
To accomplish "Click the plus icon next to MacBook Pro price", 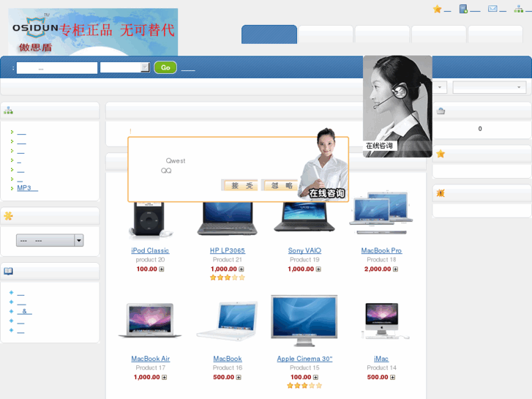I will (395, 269).
